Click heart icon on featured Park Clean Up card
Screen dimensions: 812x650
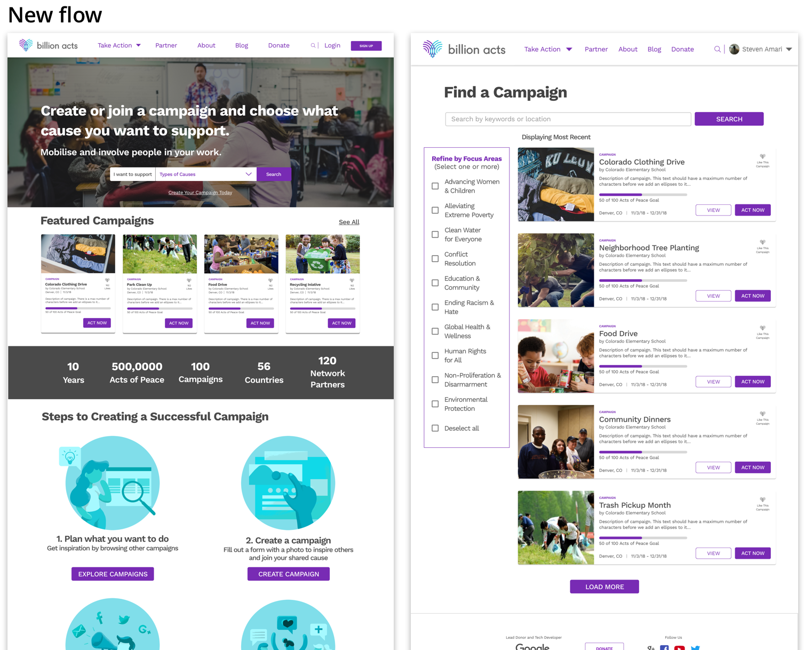189,280
